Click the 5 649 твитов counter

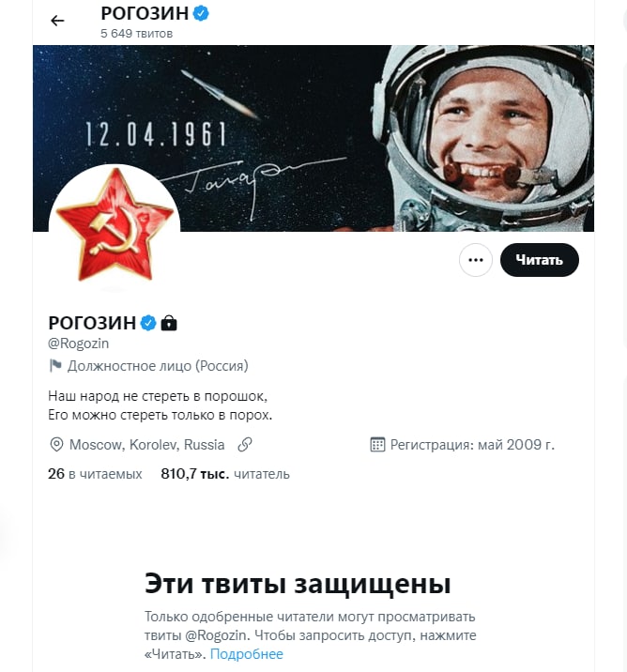[137, 34]
